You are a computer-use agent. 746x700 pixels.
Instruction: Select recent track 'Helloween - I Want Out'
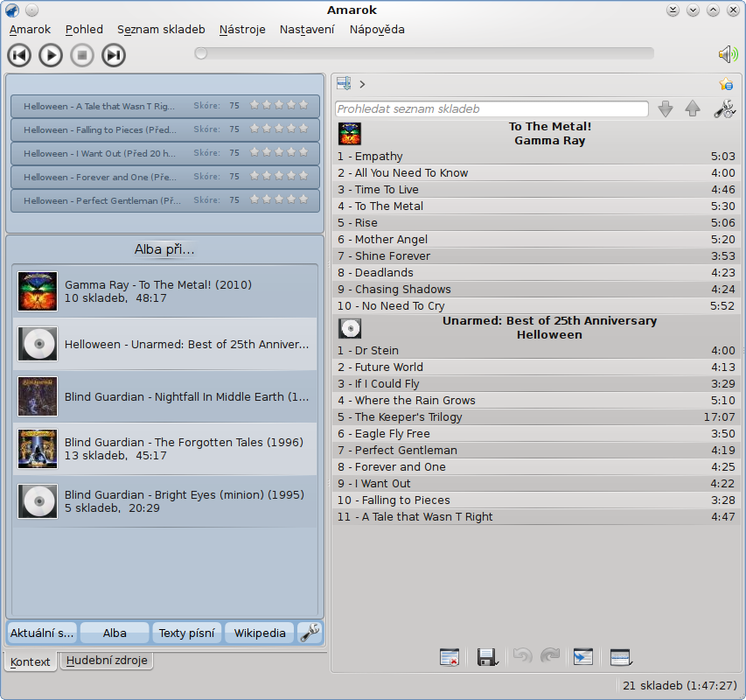coord(165,153)
